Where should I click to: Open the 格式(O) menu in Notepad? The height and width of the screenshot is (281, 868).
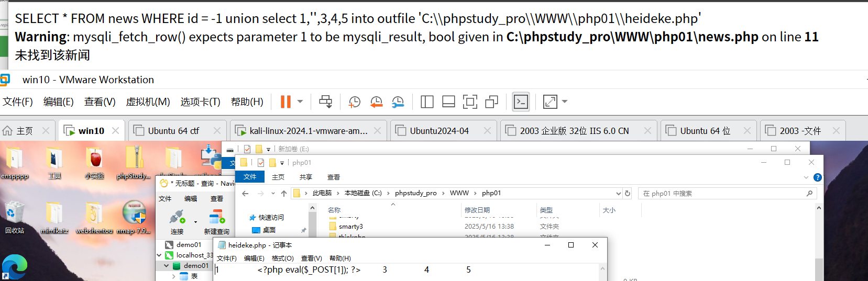click(282, 258)
